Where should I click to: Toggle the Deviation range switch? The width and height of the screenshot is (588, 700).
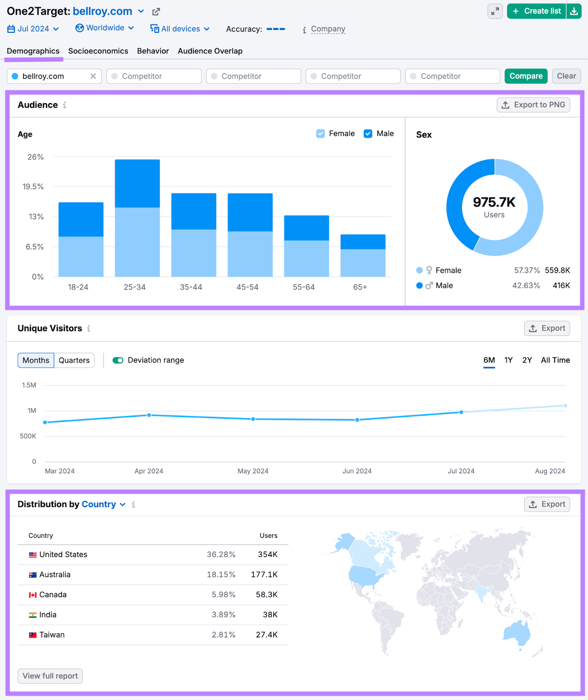(x=118, y=360)
